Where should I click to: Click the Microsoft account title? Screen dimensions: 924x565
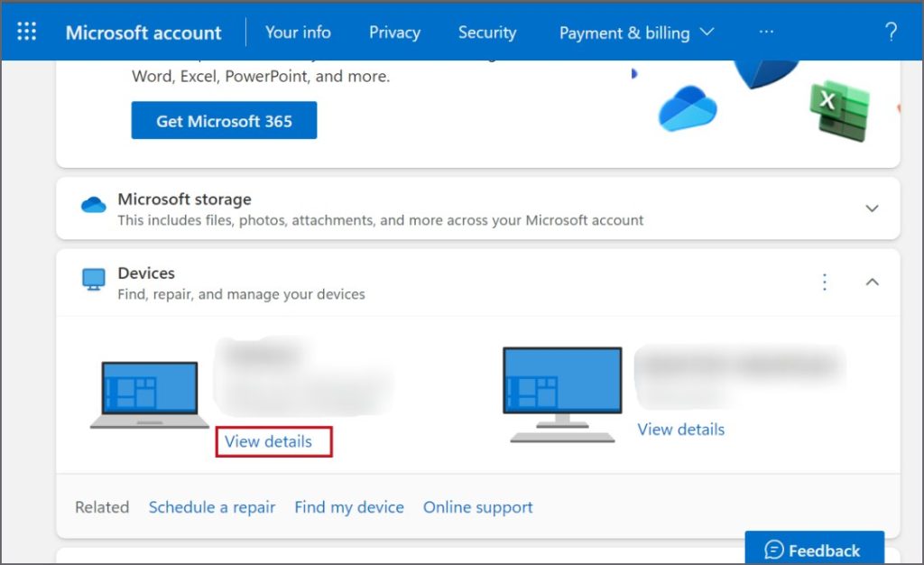[143, 33]
